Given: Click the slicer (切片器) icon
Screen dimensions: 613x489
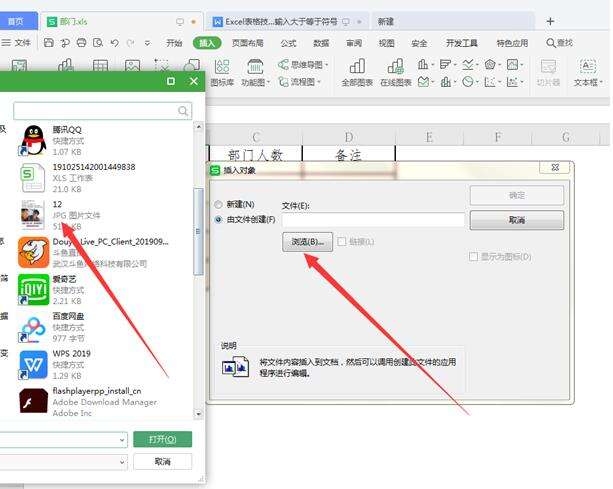Looking at the screenshot, I should pos(548,67).
